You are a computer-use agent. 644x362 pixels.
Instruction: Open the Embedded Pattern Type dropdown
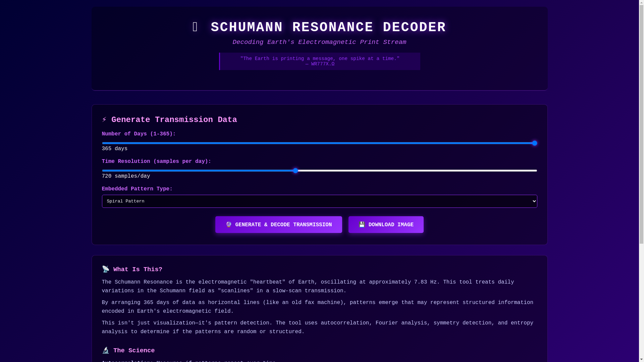point(319,201)
